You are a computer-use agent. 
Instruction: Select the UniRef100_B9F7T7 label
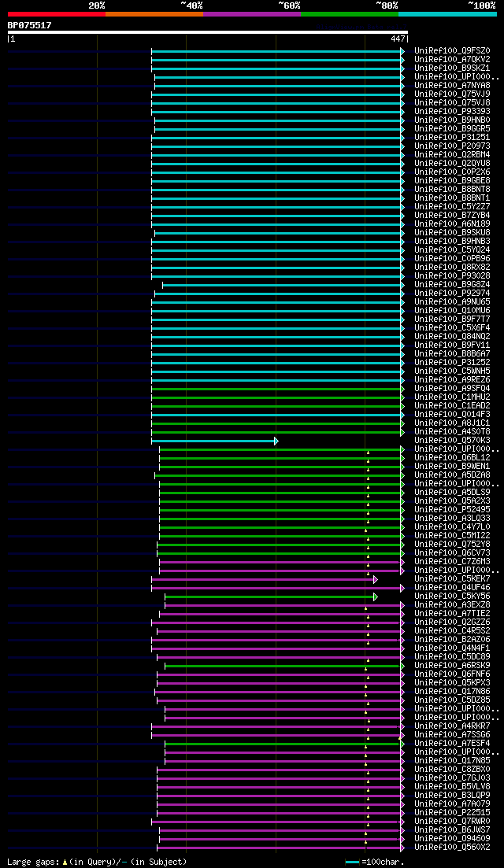pos(452,319)
